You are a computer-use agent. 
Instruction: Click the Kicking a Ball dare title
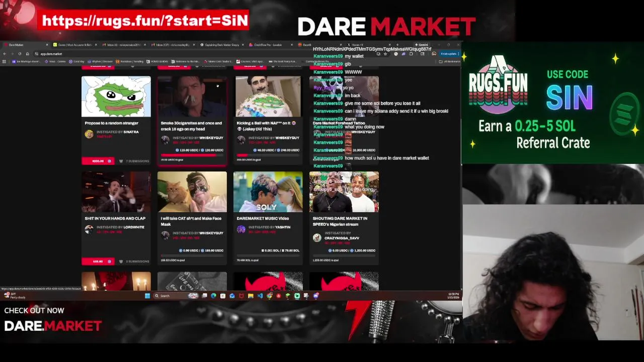267,126
